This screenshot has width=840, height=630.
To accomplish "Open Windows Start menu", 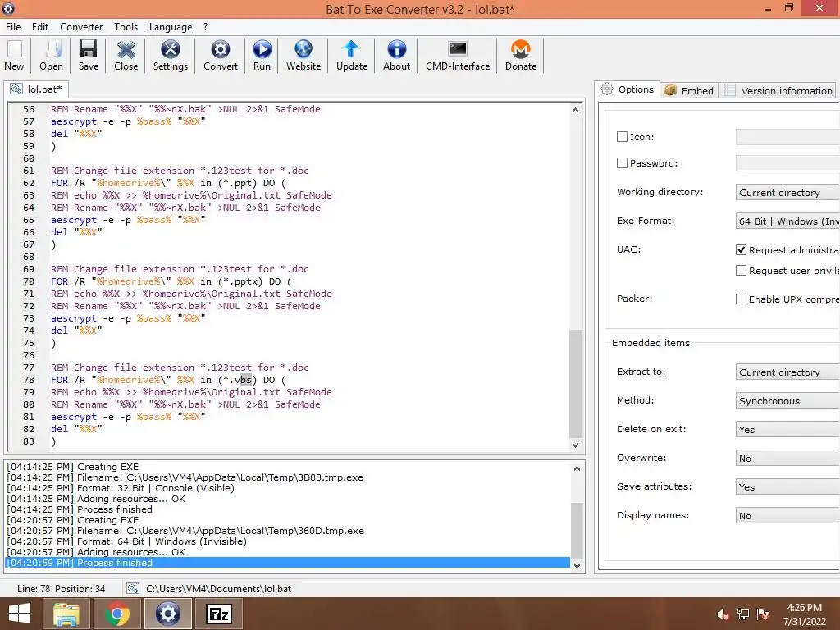I will (x=20, y=614).
